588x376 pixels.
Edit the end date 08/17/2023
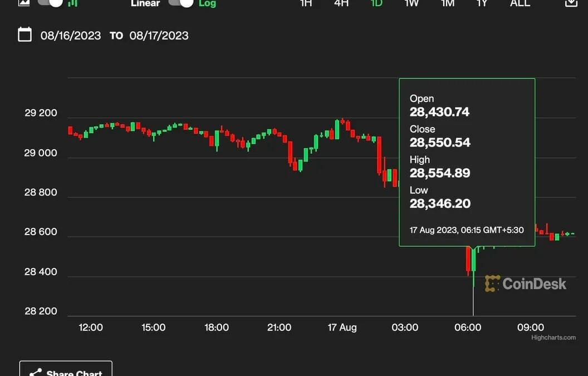(x=159, y=36)
